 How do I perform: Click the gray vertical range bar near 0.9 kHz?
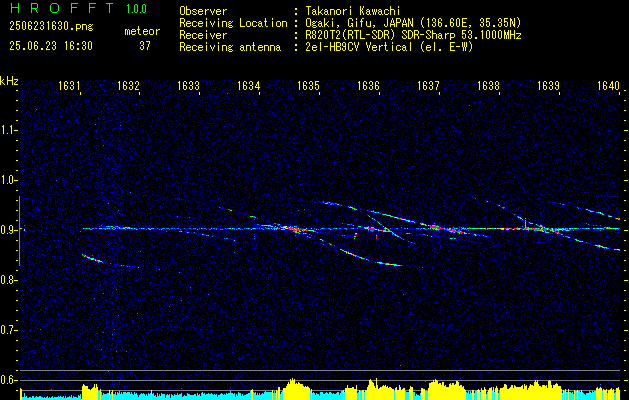[19, 231]
